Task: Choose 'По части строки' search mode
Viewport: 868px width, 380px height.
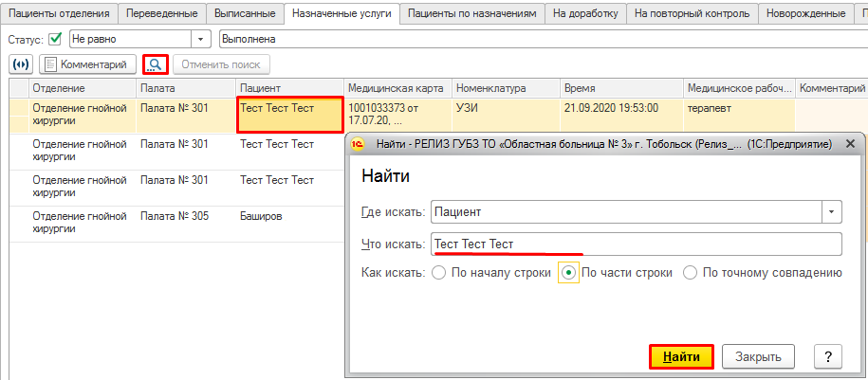Action: (x=568, y=273)
